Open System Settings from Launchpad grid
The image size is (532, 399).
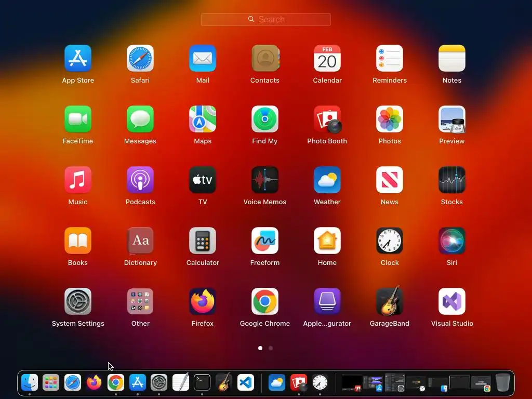(x=78, y=301)
